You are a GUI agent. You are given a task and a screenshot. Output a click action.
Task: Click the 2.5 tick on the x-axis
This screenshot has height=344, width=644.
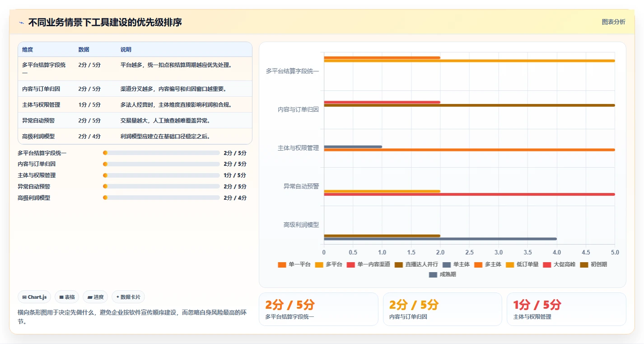point(469,252)
